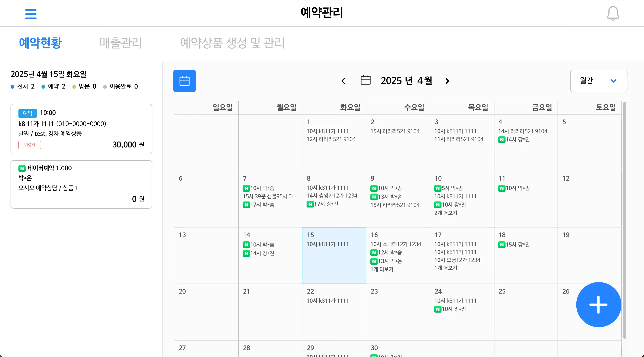Open date picker calendar icon beside 2025 년
The image size is (644, 357).
365,80
